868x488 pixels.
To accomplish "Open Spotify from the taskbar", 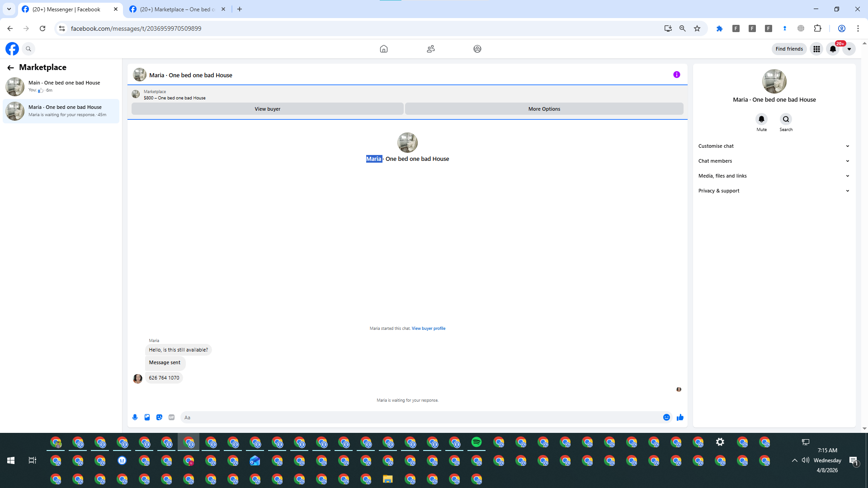I will point(476,442).
